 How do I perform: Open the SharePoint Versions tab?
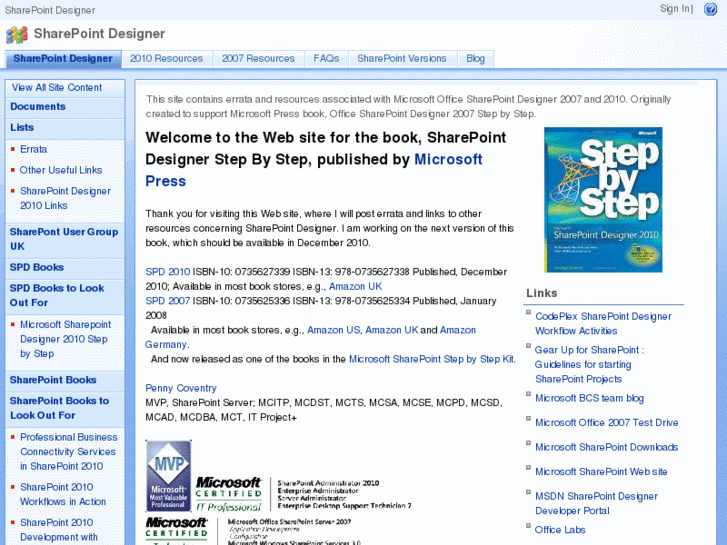click(x=402, y=59)
